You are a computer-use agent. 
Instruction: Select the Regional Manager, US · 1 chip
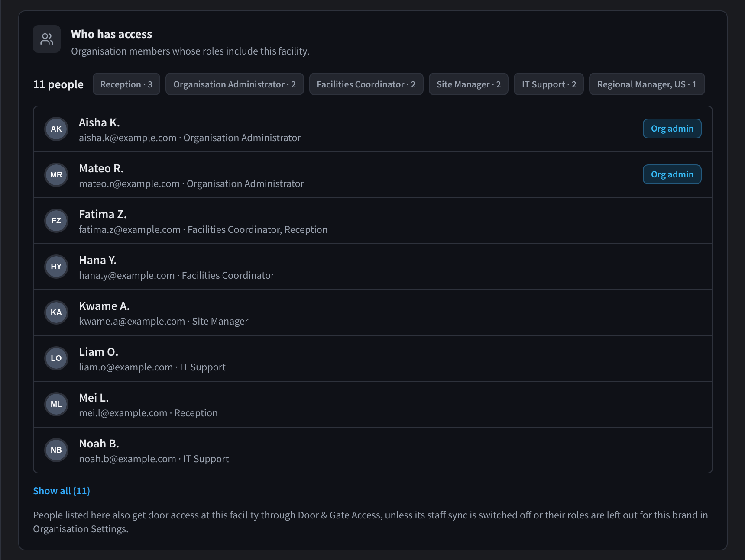[647, 84]
